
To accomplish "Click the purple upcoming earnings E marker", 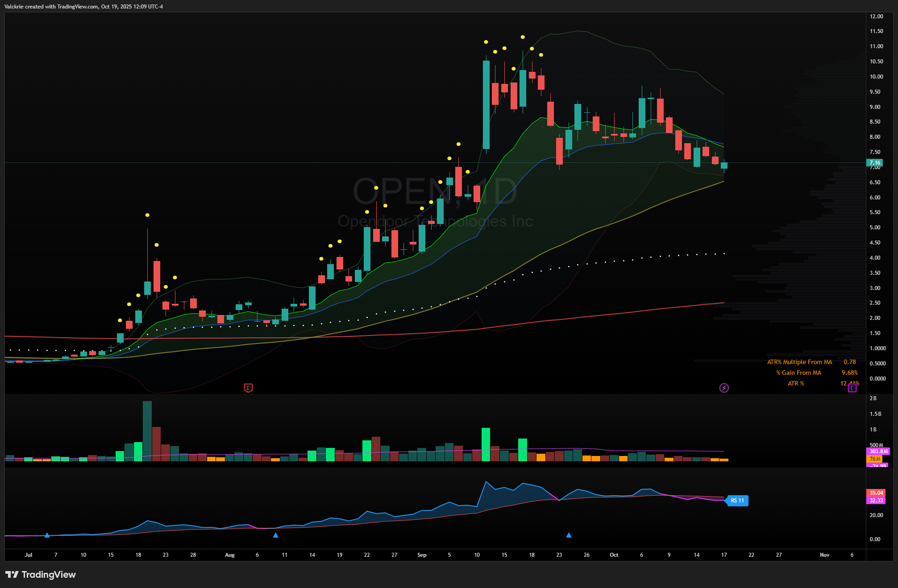I will click(x=852, y=388).
